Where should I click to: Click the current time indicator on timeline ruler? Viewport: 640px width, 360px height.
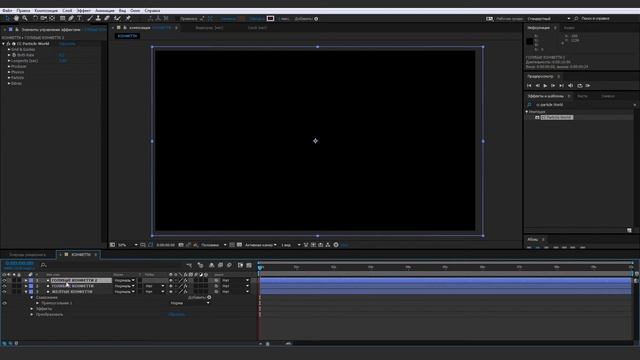tap(260, 267)
